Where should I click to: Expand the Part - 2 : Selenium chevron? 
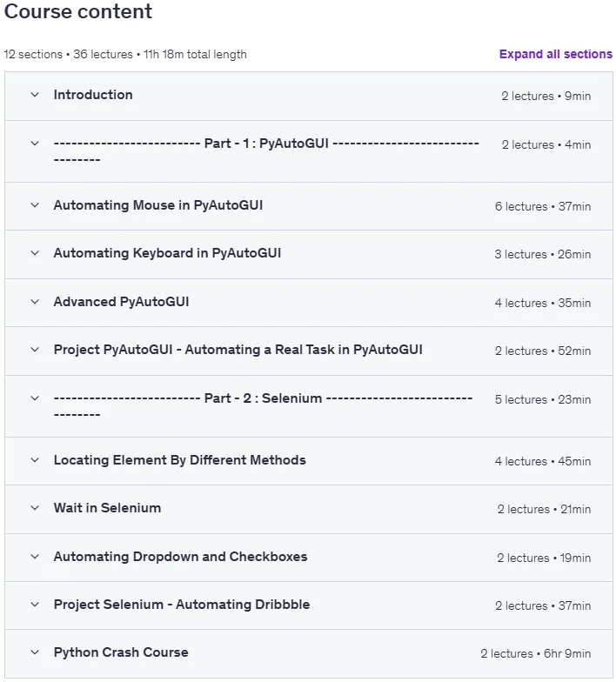pos(35,398)
